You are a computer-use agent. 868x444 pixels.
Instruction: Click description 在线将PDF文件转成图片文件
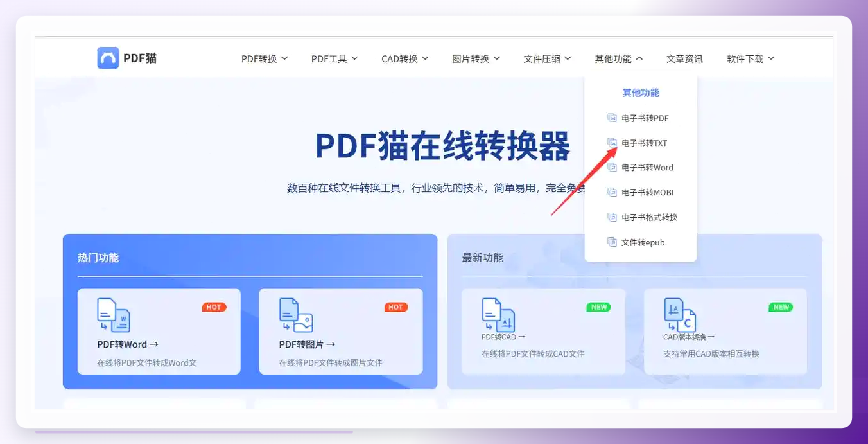pos(331,362)
